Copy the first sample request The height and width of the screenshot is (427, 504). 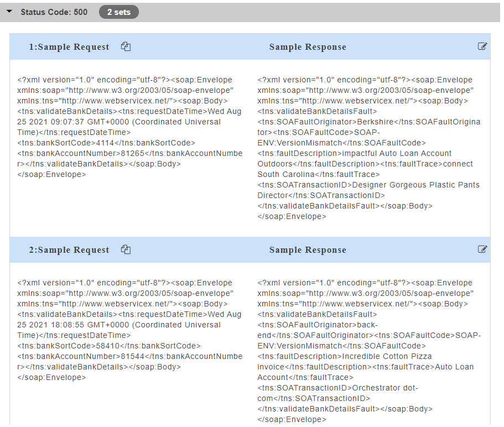(126, 47)
